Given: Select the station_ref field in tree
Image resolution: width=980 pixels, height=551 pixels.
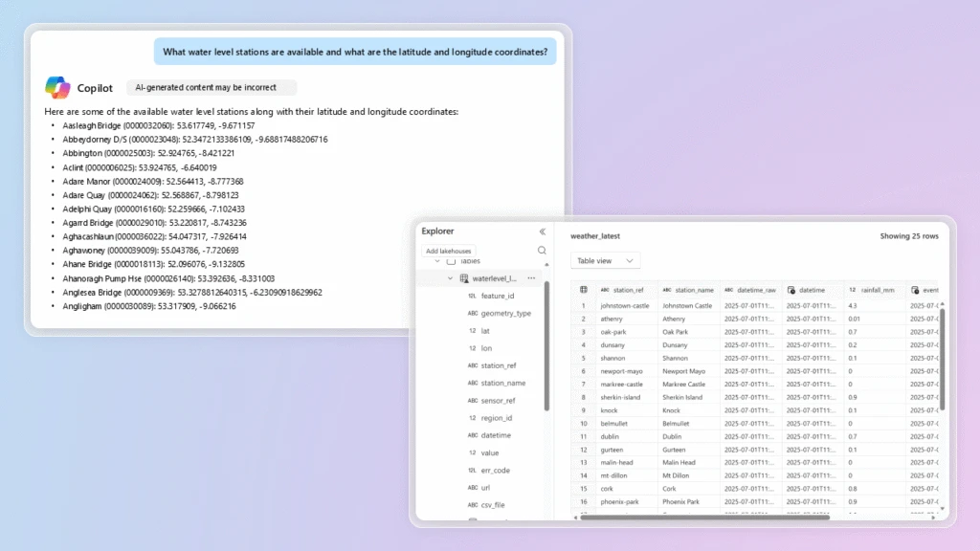Looking at the screenshot, I should coord(501,365).
